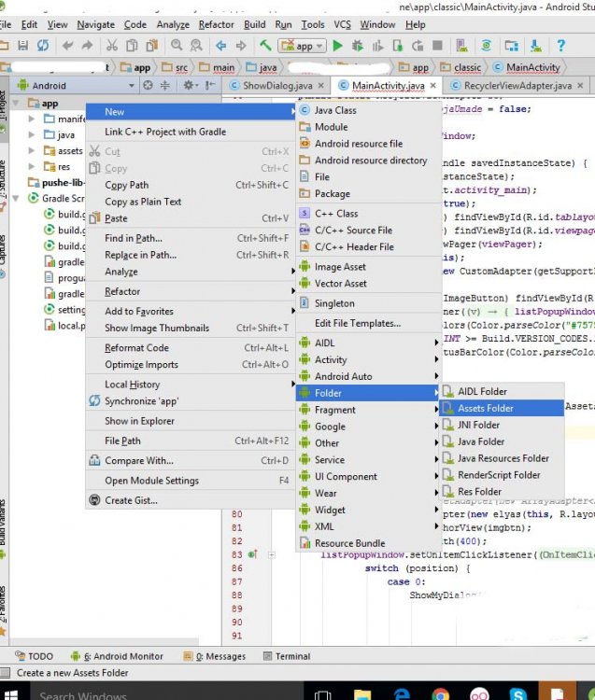The width and height of the screenshot is (595, 700).
Task: Click the Sync refresh icon in toolbar
Action: coord(44,45)
